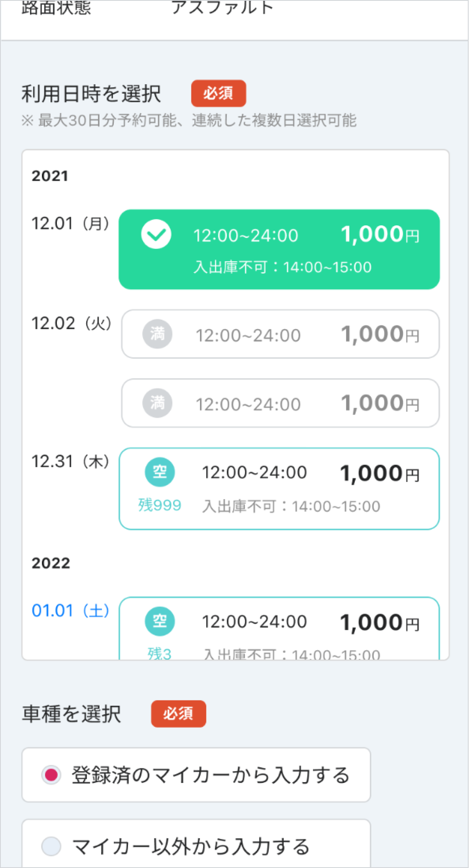The height and width of the screenshot is (868, 469).
Task: Deselect the green 12.01 (月) time slot
Action: coord(279,249)
